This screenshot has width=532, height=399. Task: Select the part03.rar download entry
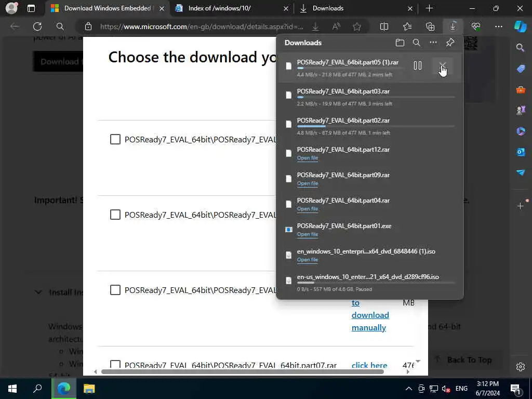(370, 97)
